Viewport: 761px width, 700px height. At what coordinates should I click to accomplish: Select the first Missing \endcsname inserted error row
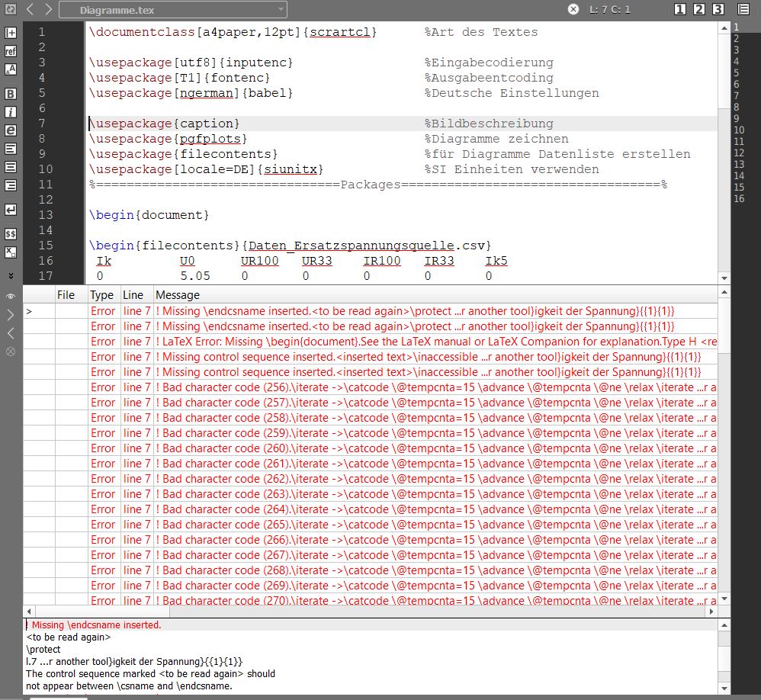(x=371, y=311)
